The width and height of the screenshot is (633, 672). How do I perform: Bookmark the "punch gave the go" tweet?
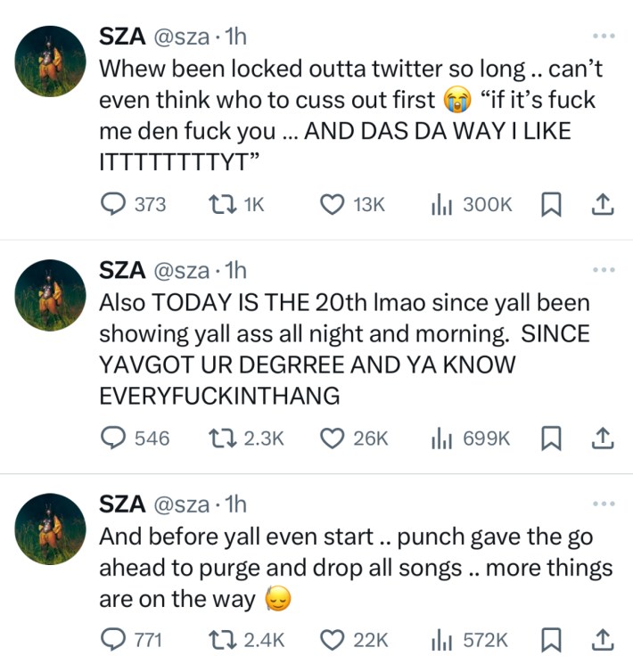tap(551, 639)
